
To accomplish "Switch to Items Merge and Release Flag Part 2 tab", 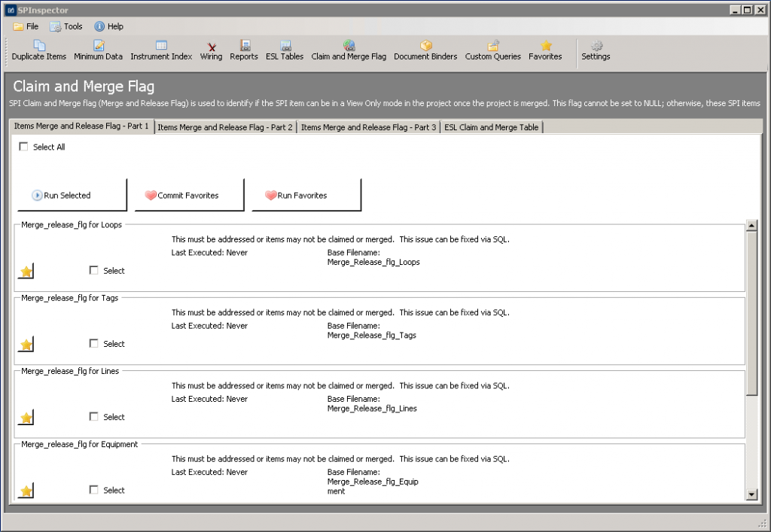I will pyautogui.click(x=225, y=127).
